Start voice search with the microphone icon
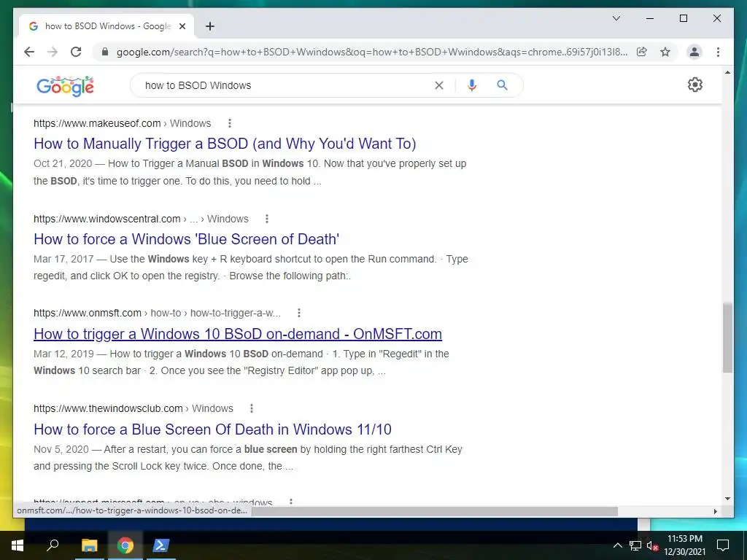Image resolution: width=747 pixels, height=560 pixels. 472,85
